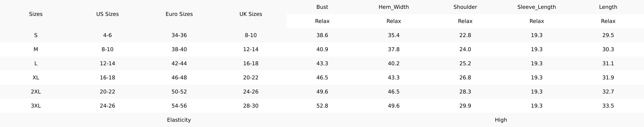Click the 2XL size row label
This screenshot has height=127, width=644.
pyautogui.click(x=36, y=92)
